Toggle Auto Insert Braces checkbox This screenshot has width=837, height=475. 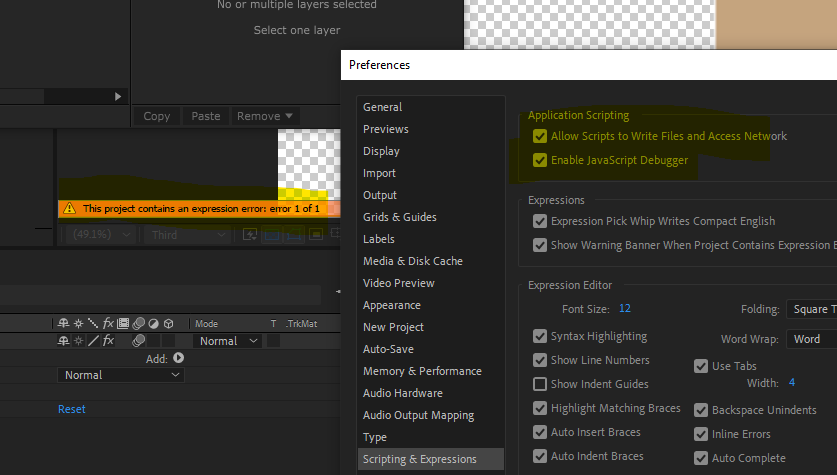coord(540,432)
